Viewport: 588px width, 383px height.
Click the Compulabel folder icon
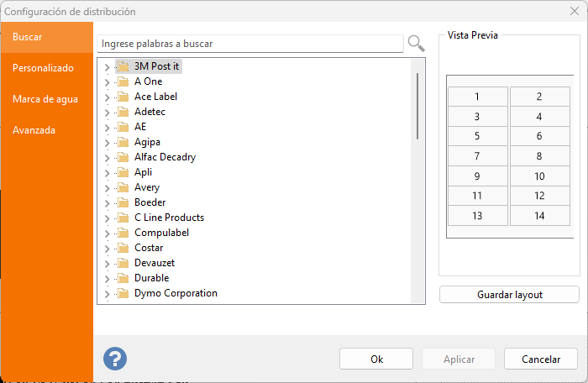[123, 233]
